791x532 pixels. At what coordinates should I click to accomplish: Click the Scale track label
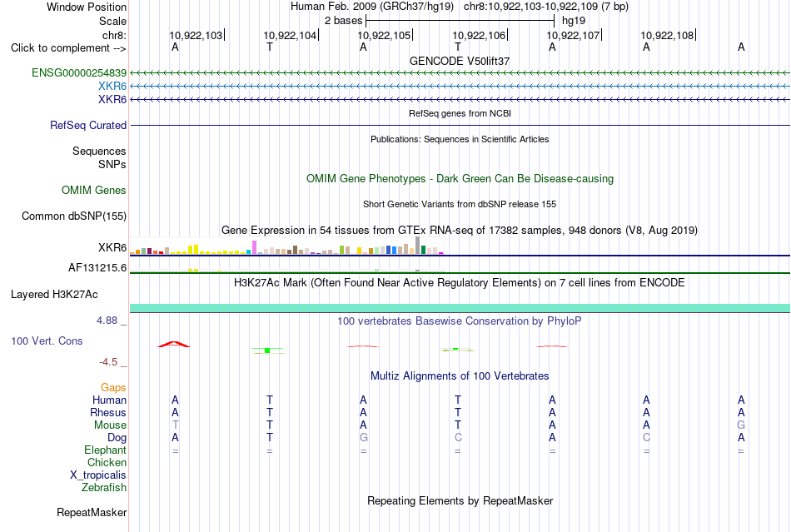pyautogui.click(x=112, y=21)
